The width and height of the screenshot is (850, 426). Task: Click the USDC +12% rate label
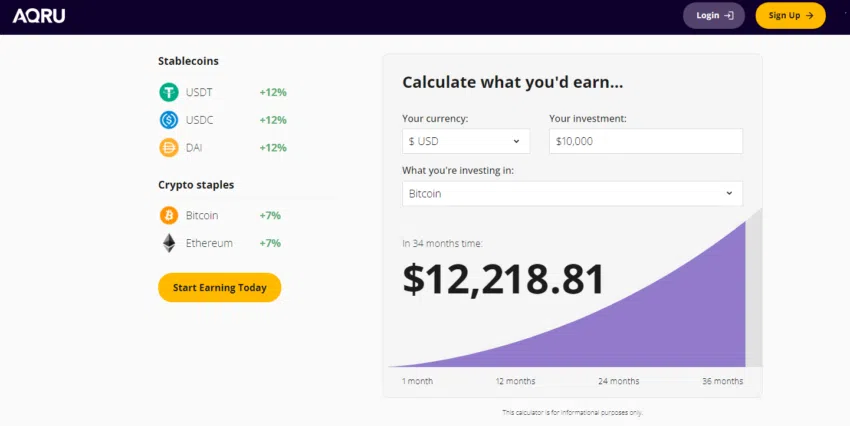click(273, 120)
